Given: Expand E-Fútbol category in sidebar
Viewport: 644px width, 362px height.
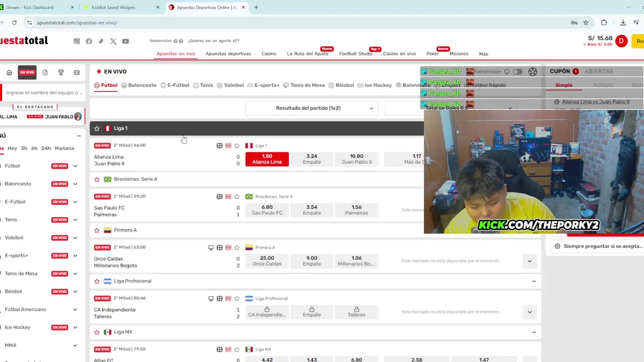Looking at the screenshot, I should (75, 202).
